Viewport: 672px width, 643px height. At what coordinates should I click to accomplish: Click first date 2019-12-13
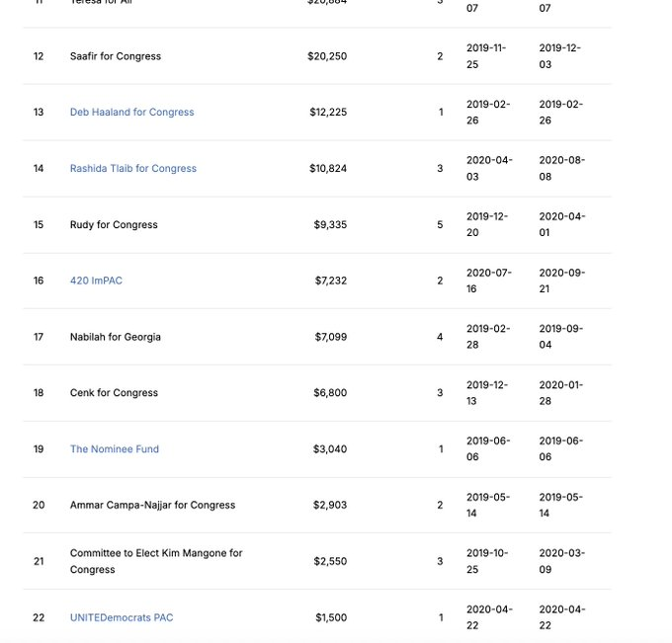click(487, 393)
